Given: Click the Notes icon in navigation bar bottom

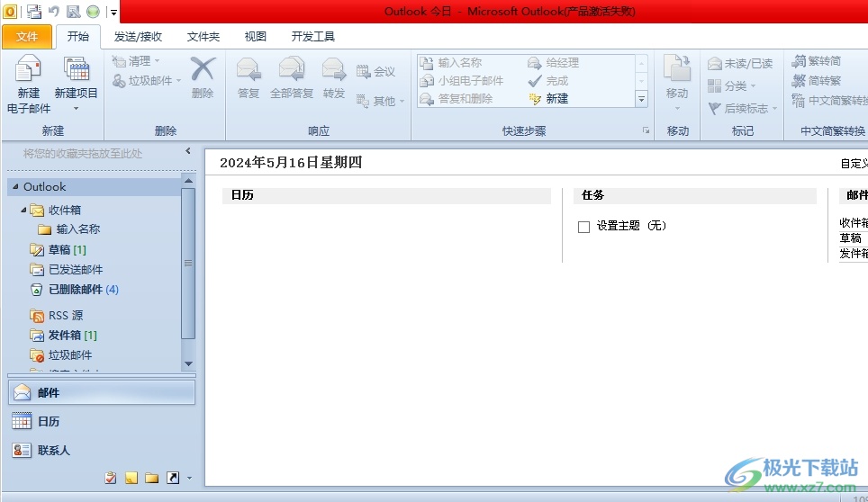Looking at the screenshot, I should point(131,479).
